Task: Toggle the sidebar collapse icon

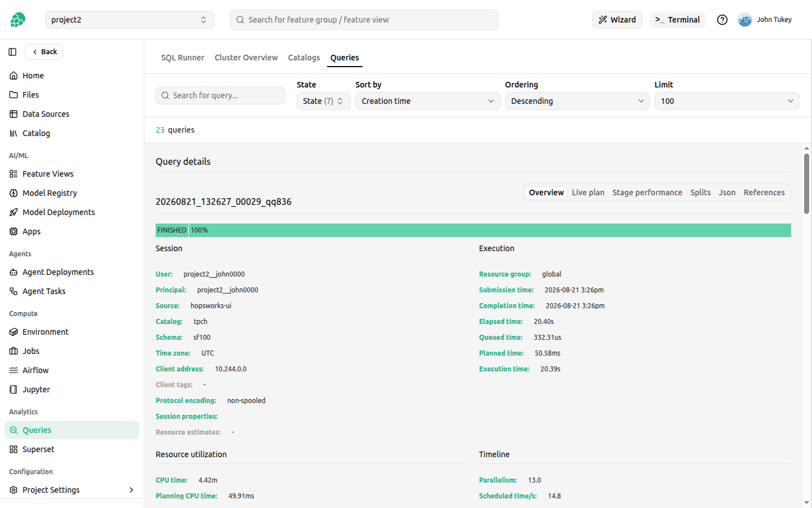Action: tap(12, 52)
